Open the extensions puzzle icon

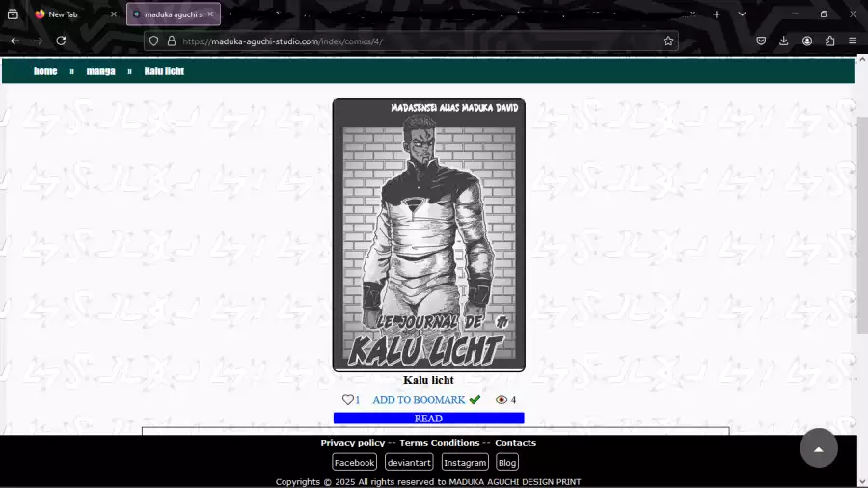click(829, 41)
